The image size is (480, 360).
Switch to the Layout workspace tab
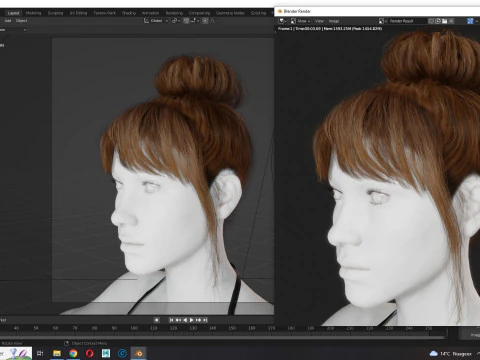coord(13,13)
